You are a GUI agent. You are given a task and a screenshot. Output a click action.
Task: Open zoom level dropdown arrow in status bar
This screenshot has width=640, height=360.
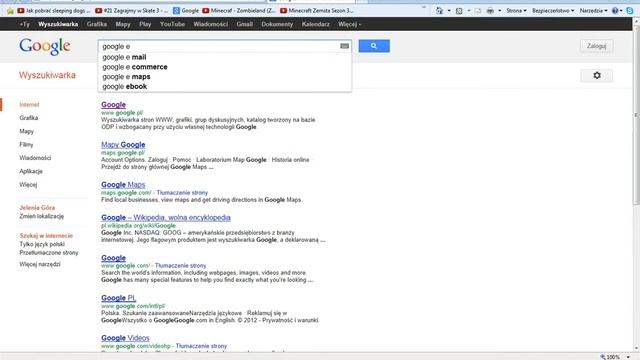pos(628,357)
